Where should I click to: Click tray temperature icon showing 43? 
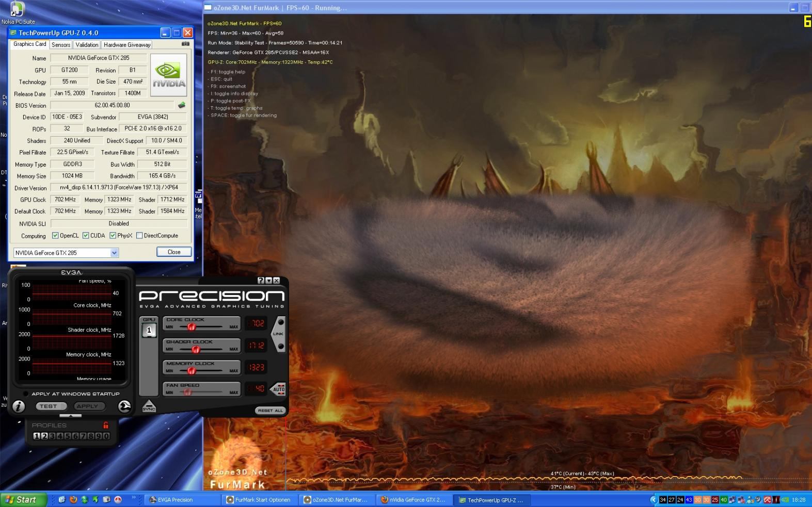pyautogui.click(x=689, y=500)
